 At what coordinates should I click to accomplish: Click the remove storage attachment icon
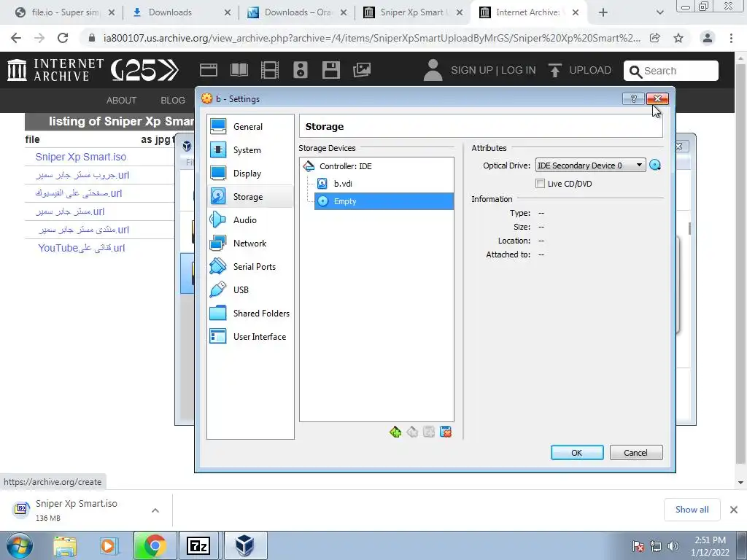[x=446, y=432]
